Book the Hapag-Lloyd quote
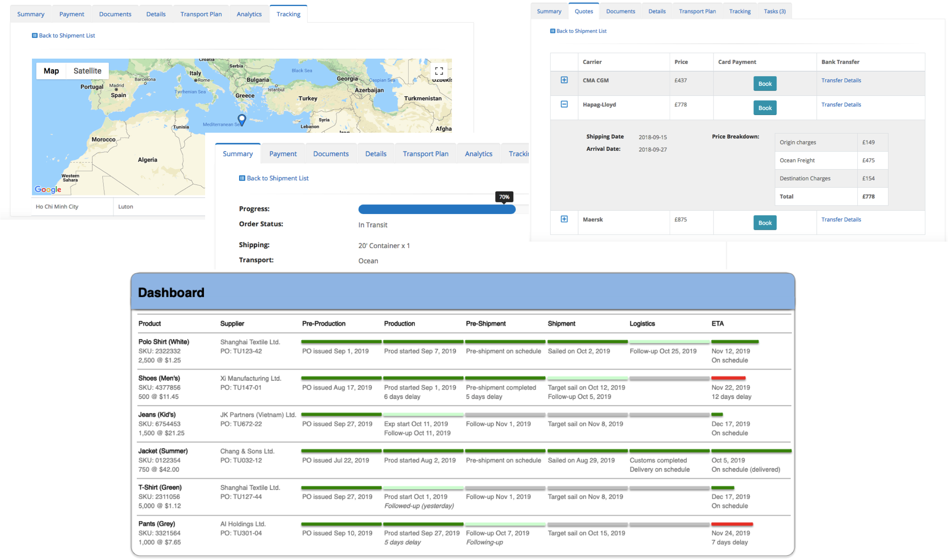The image size is (948, 560). [x=765, y=108]
